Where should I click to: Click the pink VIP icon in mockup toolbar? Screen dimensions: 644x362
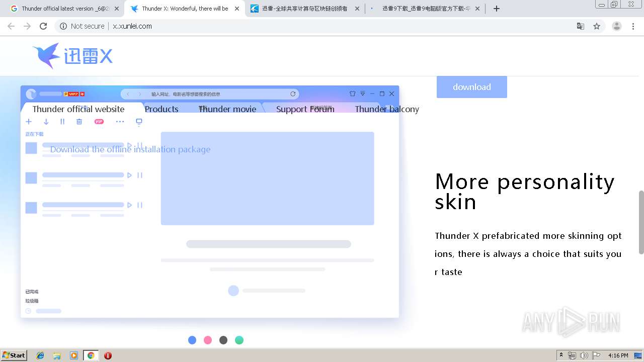[99, 122]
